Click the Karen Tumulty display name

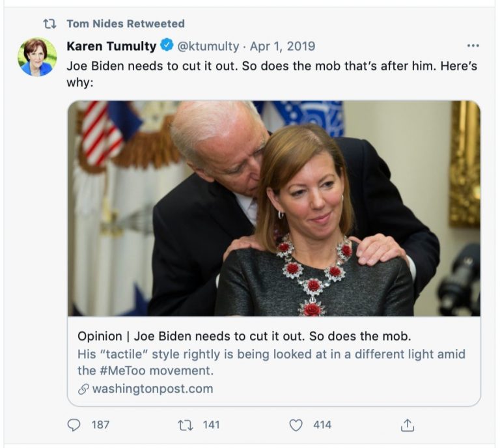click(111, 46)
